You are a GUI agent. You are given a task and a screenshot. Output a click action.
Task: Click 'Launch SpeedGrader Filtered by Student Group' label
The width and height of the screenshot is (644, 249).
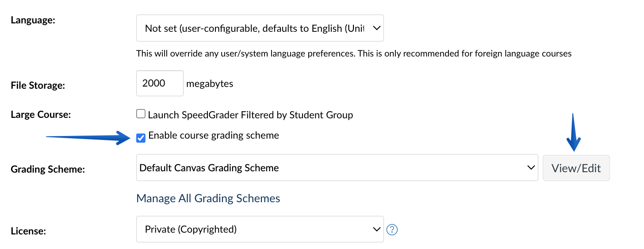pyautogui.click(x=250, y=115)
